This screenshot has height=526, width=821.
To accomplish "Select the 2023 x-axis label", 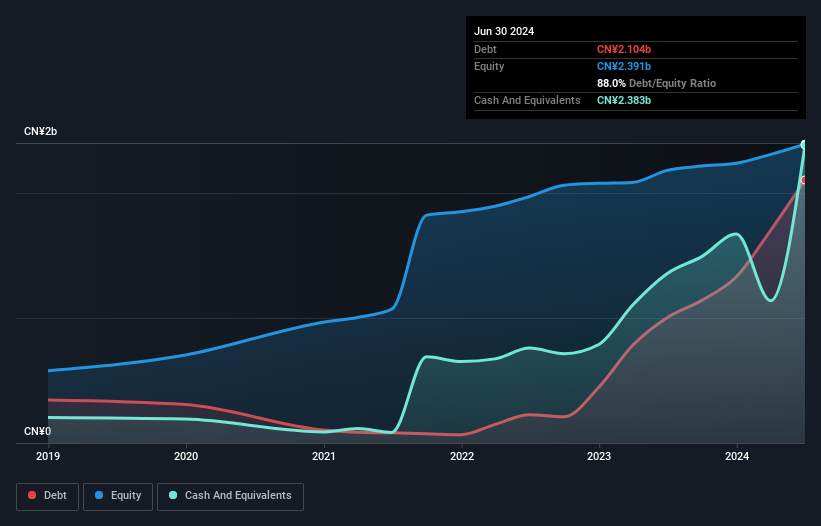I will click(599, 456).
